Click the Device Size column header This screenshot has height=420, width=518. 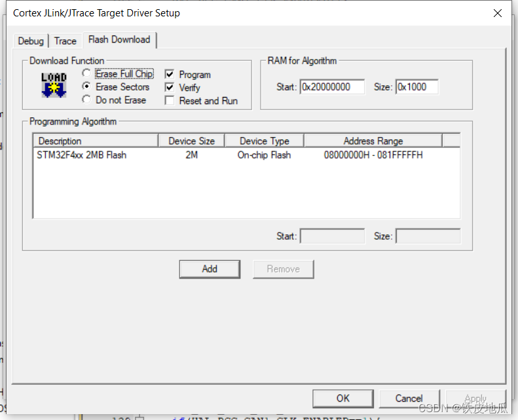pos(192,141)
